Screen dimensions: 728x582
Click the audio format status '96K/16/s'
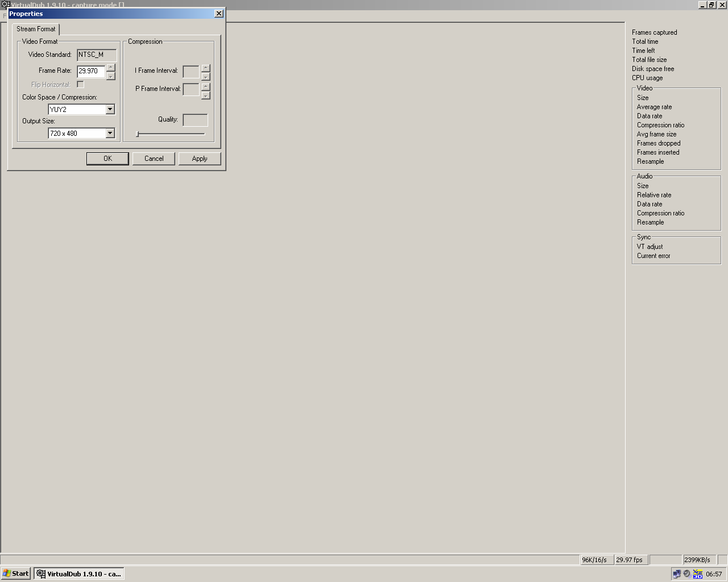[597, 560]
